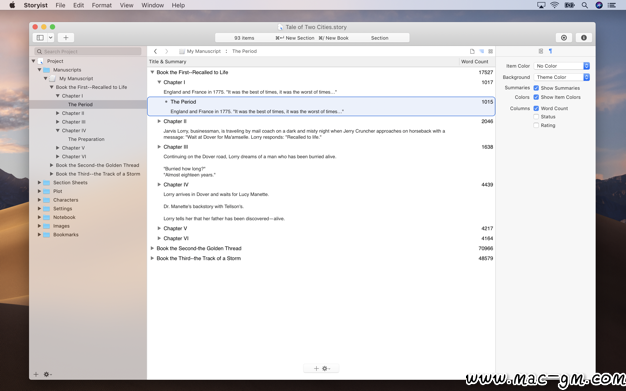Click the Manuscripts folder icon
This screenshot has width=626, height=391.
click(x=47, y=70)
